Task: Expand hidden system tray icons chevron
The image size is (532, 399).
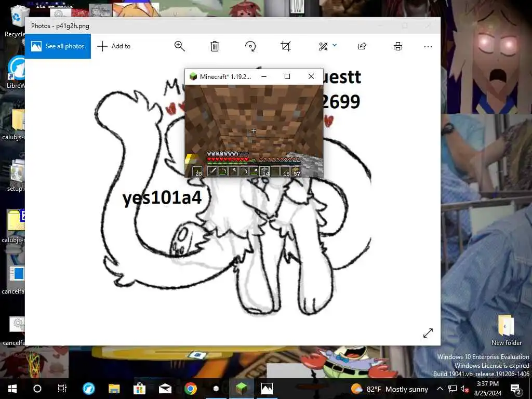Action: [x=440, y=389]
